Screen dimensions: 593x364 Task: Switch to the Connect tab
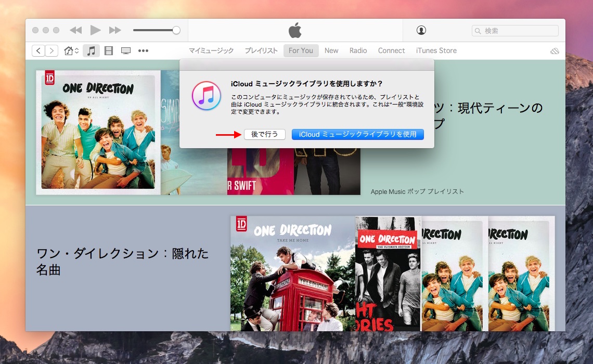[x=391, y=50]
